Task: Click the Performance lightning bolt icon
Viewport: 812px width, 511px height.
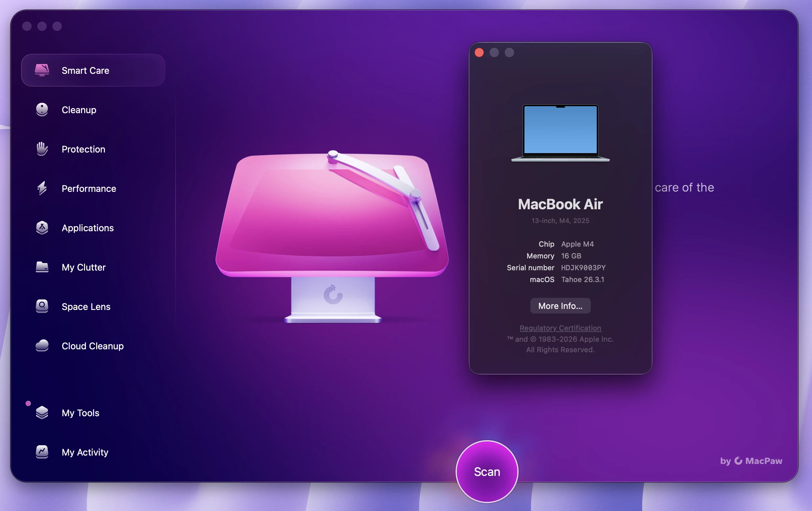Action: click(42, 188)
